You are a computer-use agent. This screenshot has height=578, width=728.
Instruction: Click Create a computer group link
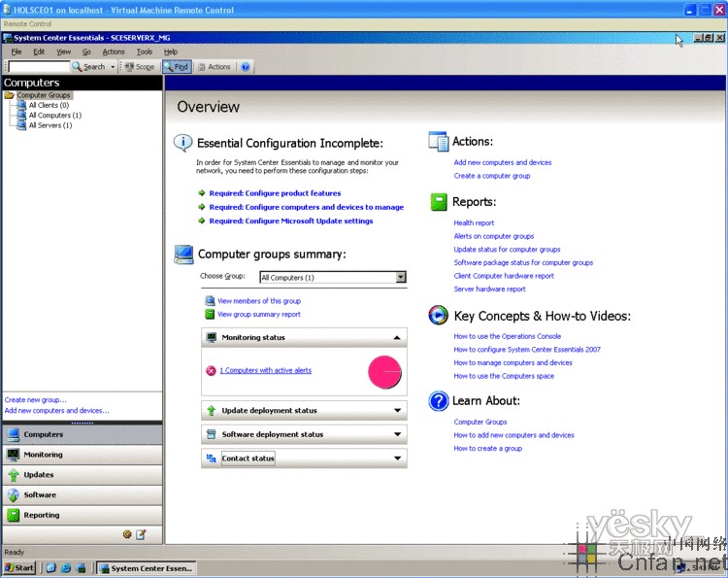492,176
